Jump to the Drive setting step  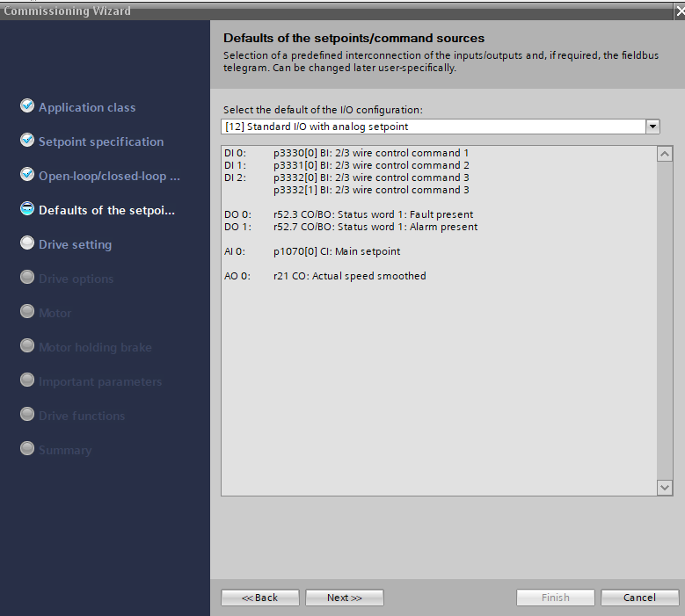click(75, 244)
